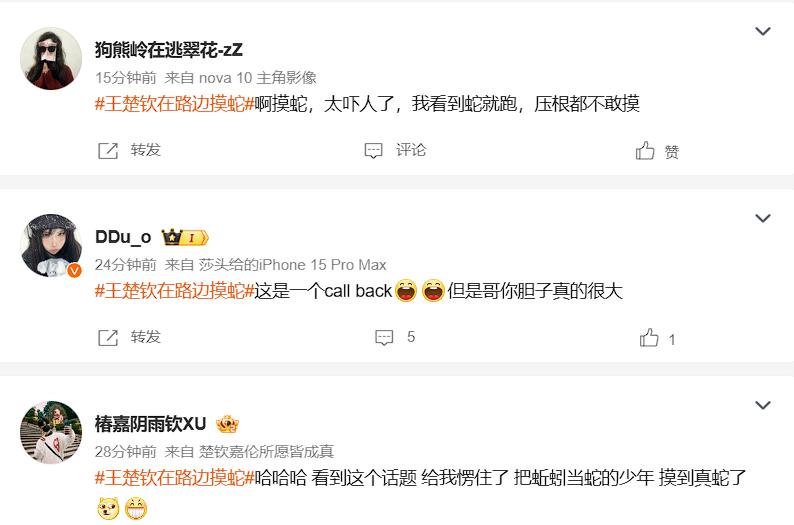Open DDu_o's profile avatar
Viewport: 794px width, 525px height.
point(51,246)
